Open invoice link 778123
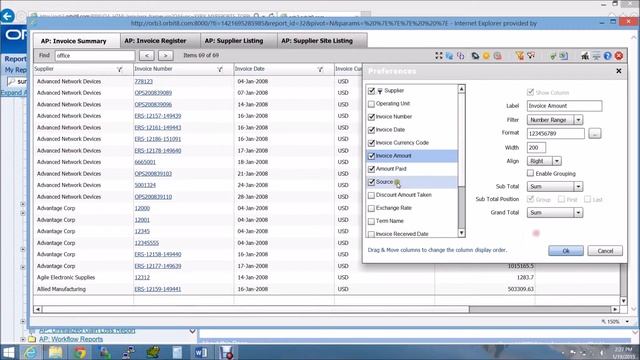 tap(144, 82)
